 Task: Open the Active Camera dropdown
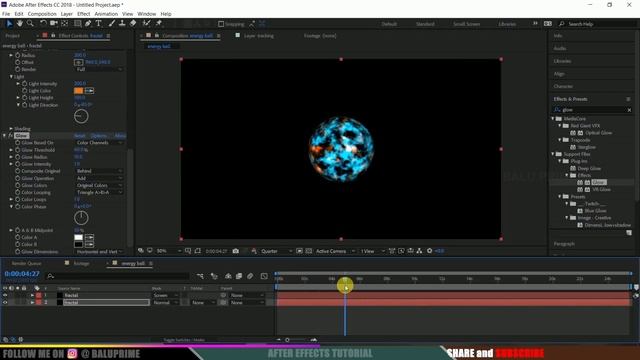tap(335, 251)
